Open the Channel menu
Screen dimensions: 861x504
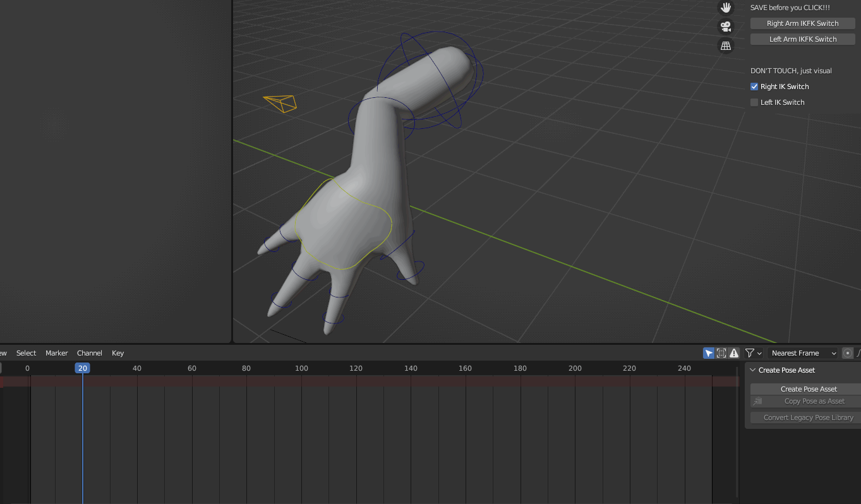pos(89,353)
